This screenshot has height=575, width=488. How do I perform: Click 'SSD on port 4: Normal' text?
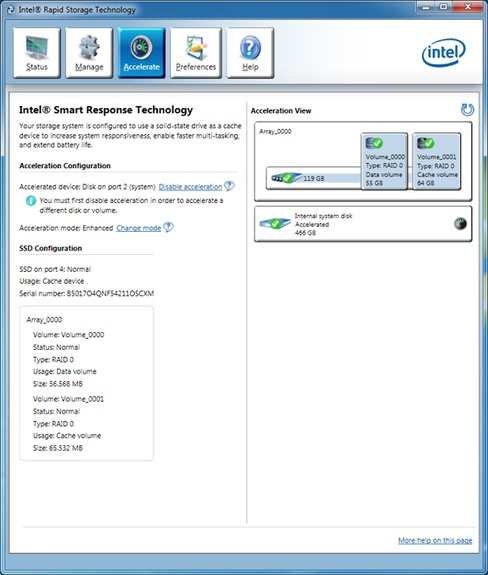click(x=55, y=269)
